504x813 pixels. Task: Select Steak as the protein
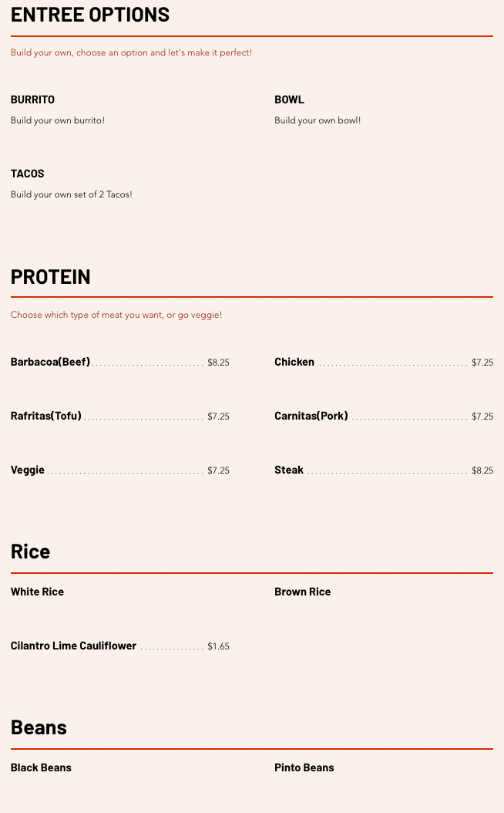click(x=289, y=470)
